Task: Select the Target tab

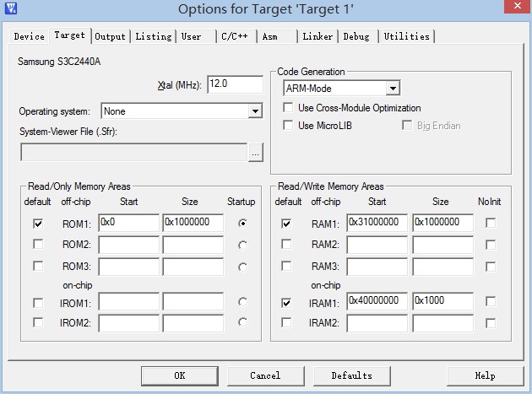Action: pyautogui.click(x=70, y=35)
